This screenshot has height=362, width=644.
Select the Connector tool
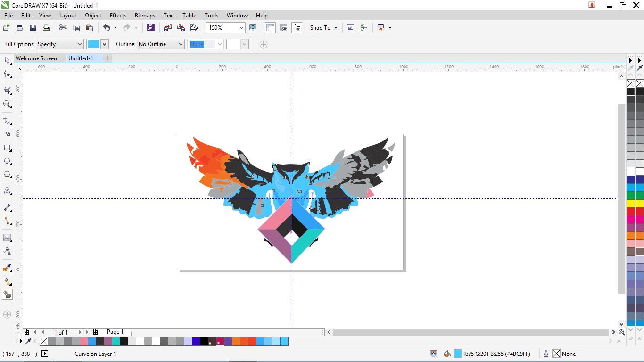pyautogui.click(x=7, y=221)
